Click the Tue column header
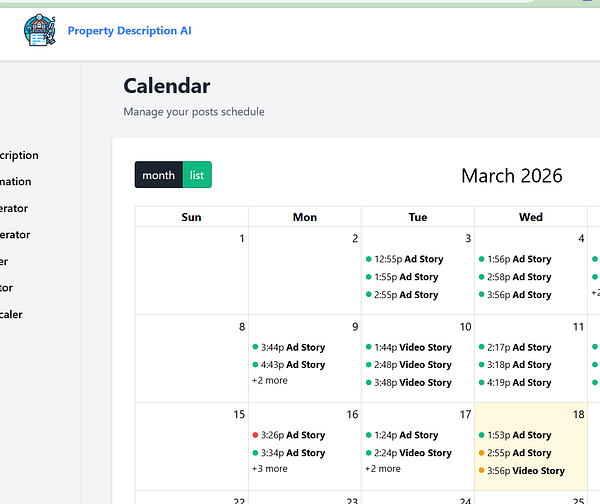600x504 pixels. tap(418, 217)
